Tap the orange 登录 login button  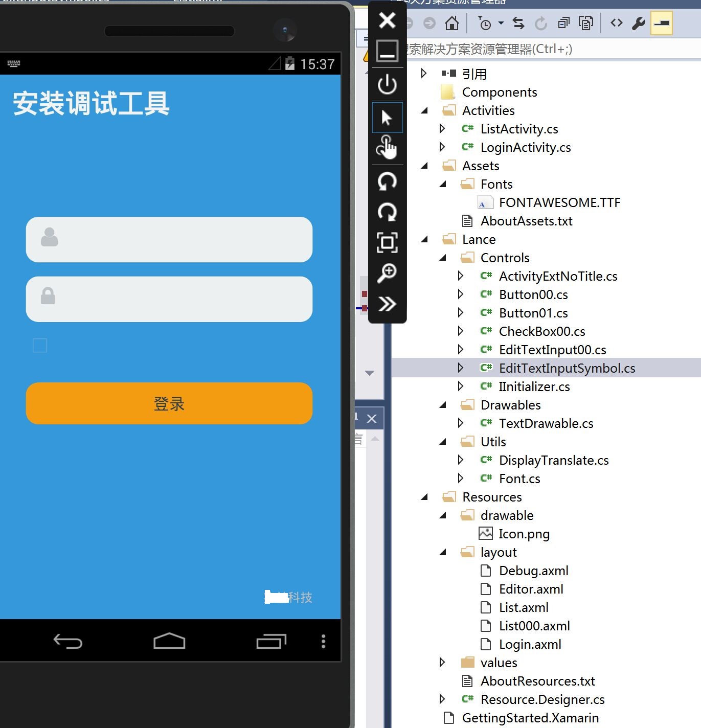169,403
